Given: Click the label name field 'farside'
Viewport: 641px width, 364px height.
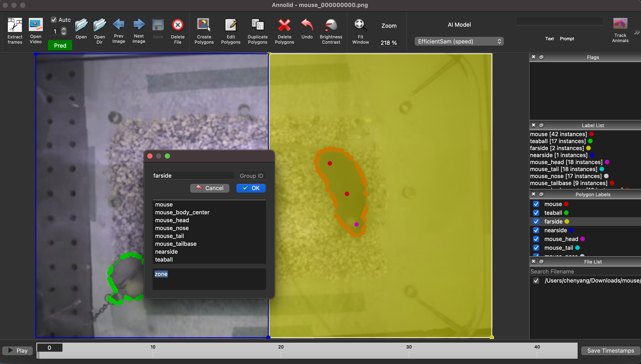Looking at the screenshot, I should [193, 175].
